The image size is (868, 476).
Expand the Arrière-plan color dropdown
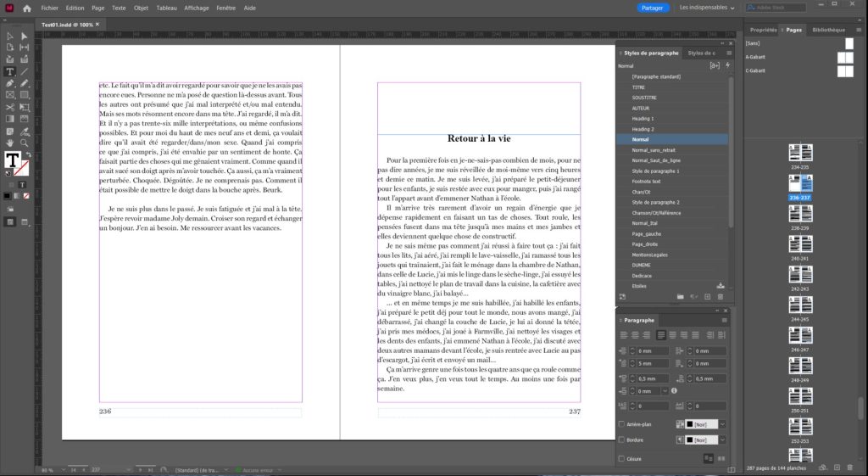pos(722,424)
